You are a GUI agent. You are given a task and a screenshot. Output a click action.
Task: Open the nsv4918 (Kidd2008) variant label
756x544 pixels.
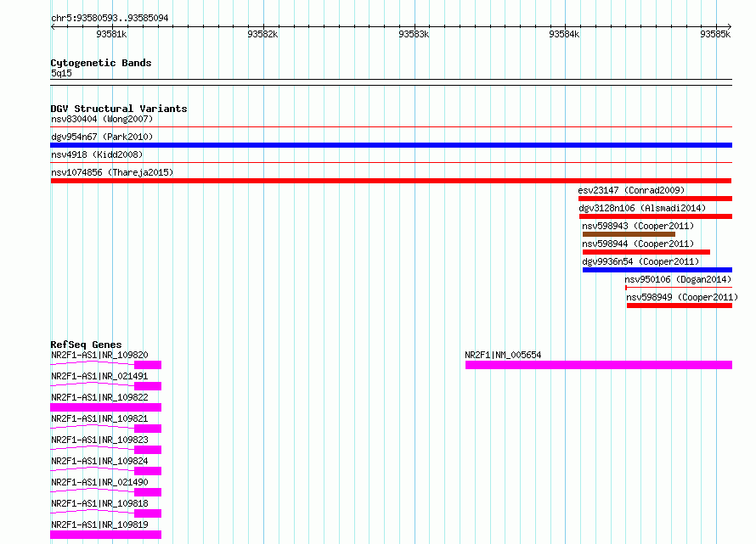click(x=97, y=154)
